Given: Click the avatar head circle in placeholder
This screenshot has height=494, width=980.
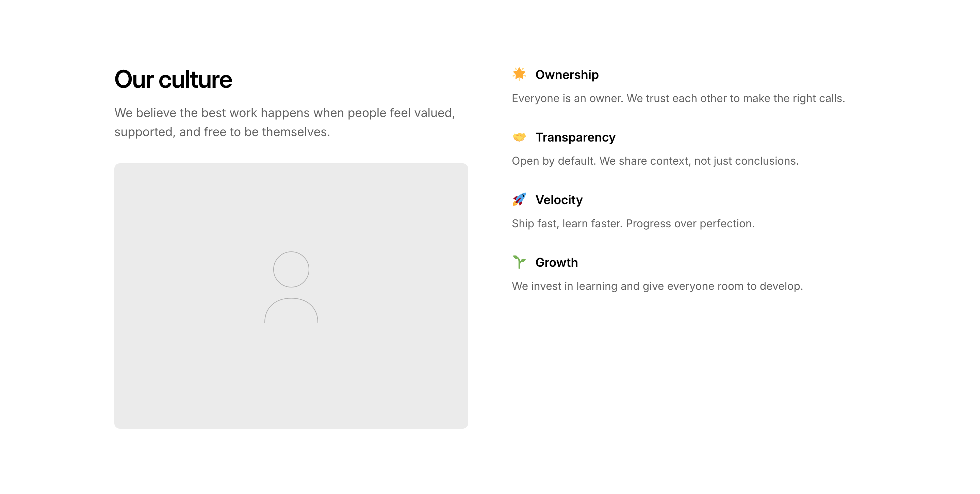Looking at the screenshot, I should (x=291, y=269).
